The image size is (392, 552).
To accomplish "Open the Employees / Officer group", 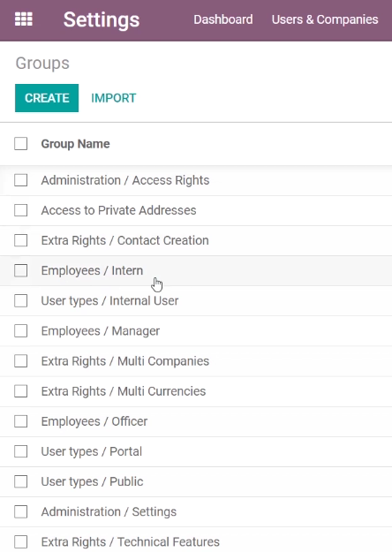I will click(x=94, y=421).
